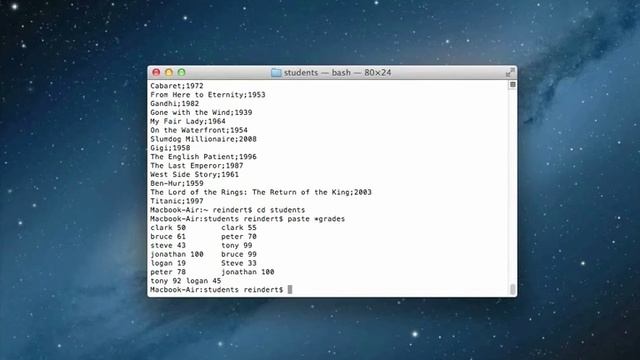Click the text 'Steve 33'
Screen dimensions: 640x360
[x=239, y=263]
